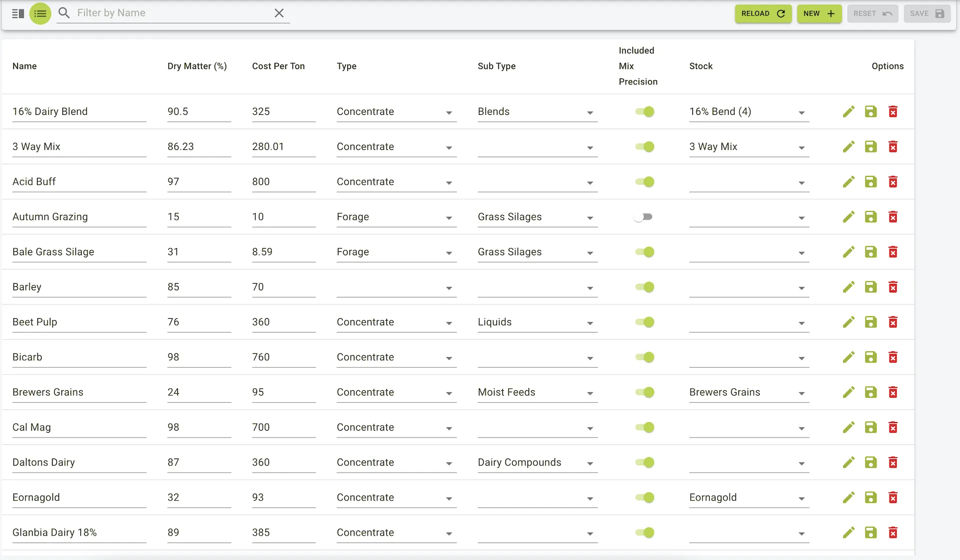Open Stock dropdown showing 16% Bend (4)
Viewport: 960px width, 560px height.
pyautogui.click(x=748, y=112)
